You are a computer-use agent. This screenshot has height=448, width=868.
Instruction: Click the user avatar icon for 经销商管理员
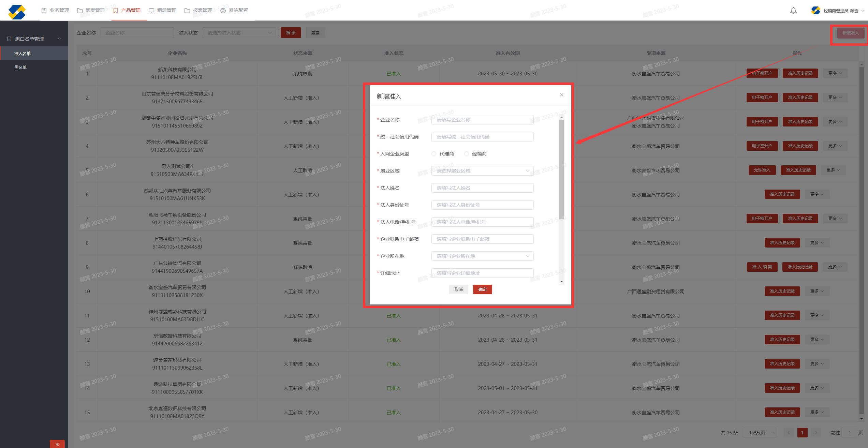815,11
